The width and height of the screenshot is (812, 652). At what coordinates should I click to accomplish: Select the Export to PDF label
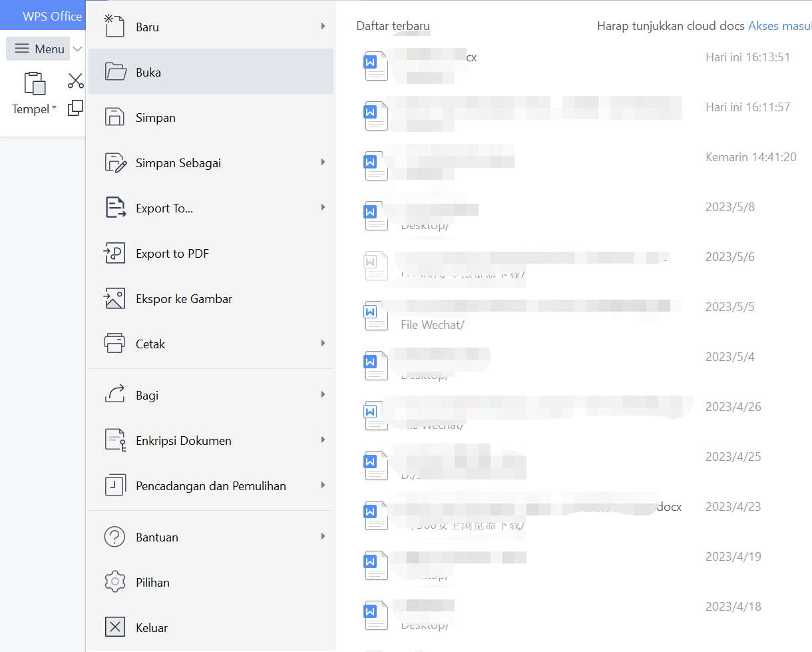point(172,254)
